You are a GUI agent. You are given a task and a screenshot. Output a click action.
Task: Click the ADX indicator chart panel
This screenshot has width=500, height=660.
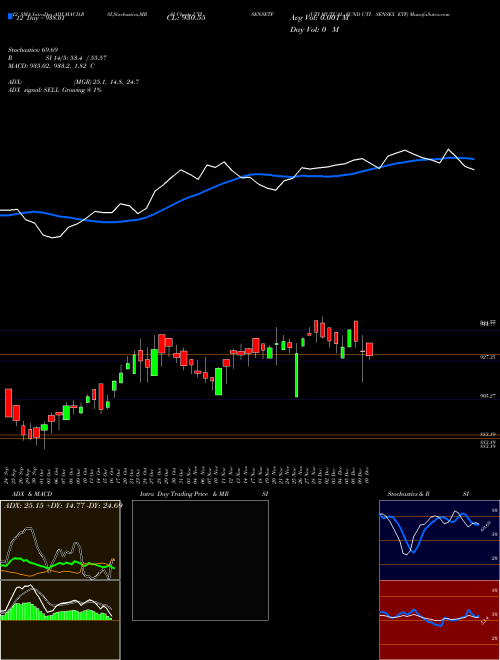60,540
